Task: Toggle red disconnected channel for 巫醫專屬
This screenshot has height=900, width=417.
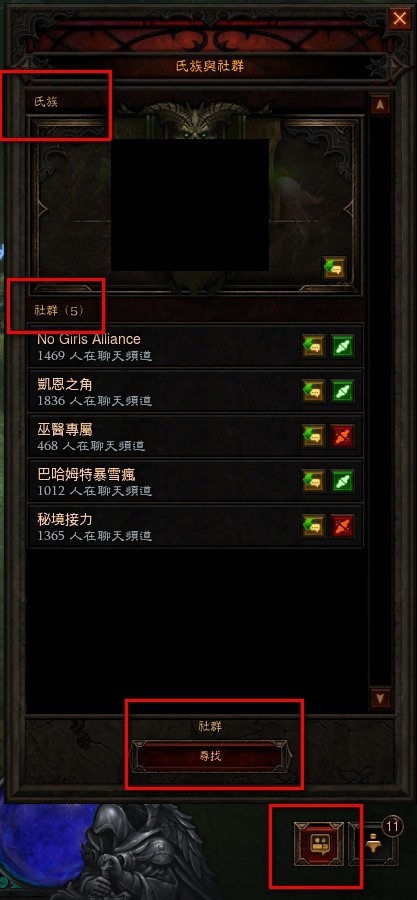Action: [x=343, y=436]
